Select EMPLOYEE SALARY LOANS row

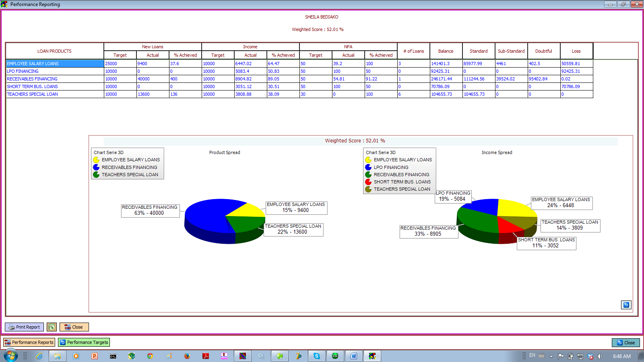click(x=299, y=64)
